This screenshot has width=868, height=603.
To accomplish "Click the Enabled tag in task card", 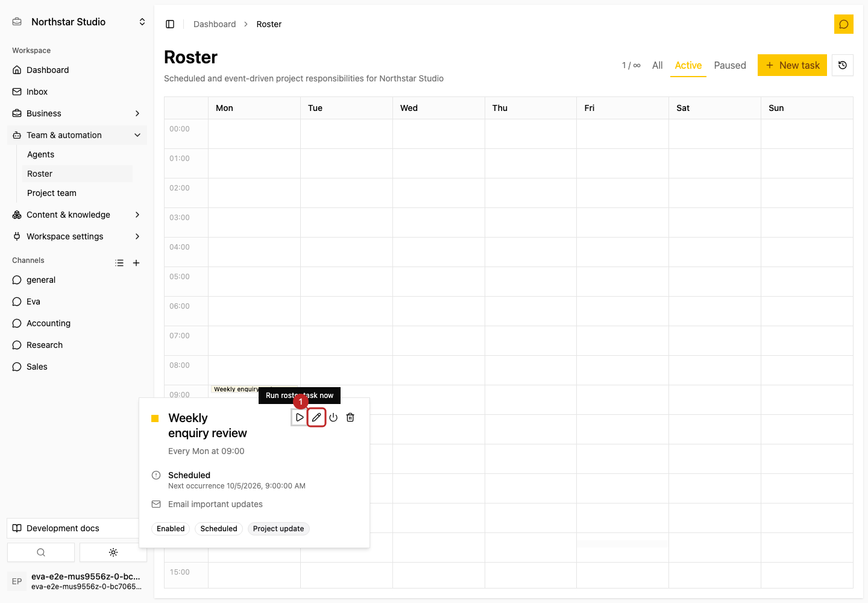I will click(171, 529).
